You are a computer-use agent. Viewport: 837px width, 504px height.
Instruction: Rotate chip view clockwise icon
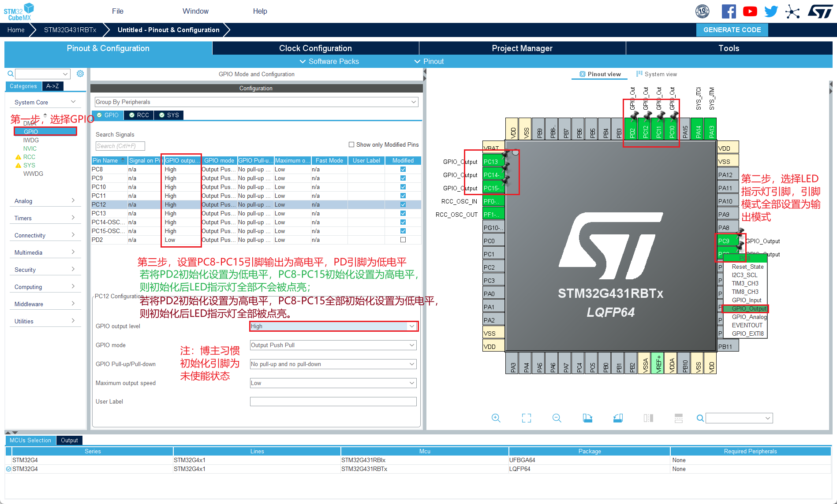[587, 418]
